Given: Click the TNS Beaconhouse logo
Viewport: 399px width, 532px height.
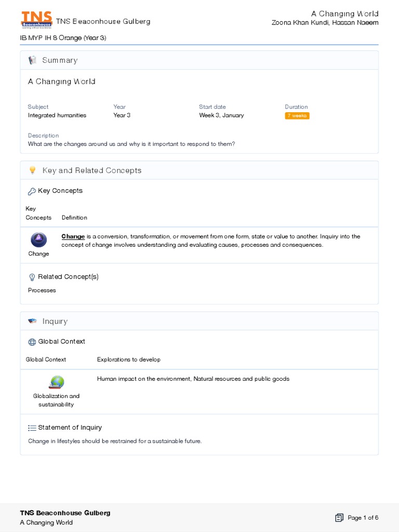Looking at the screenshot, I should [36, 20].
